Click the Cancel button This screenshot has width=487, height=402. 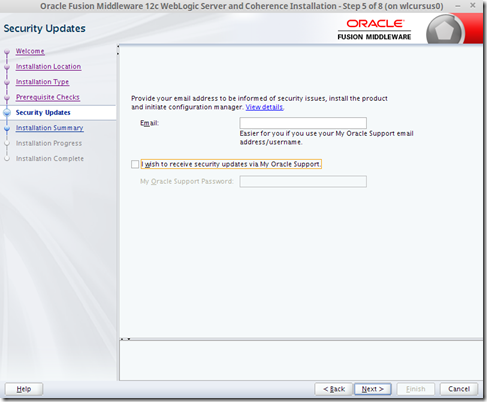coord(459,389)
